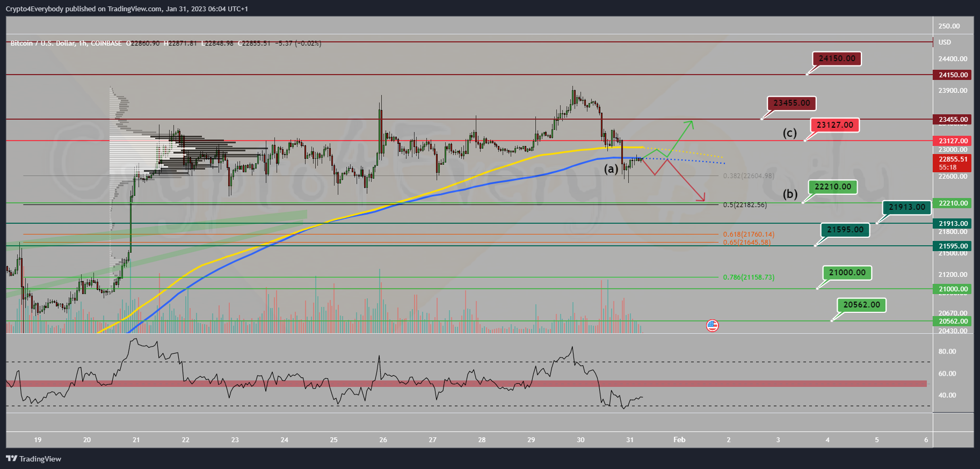Image resolution: width=980 pixels, height=469 pixels.
Task: Click the 0.786(21158.73) Fibonacci label
Action: (749, 277)
